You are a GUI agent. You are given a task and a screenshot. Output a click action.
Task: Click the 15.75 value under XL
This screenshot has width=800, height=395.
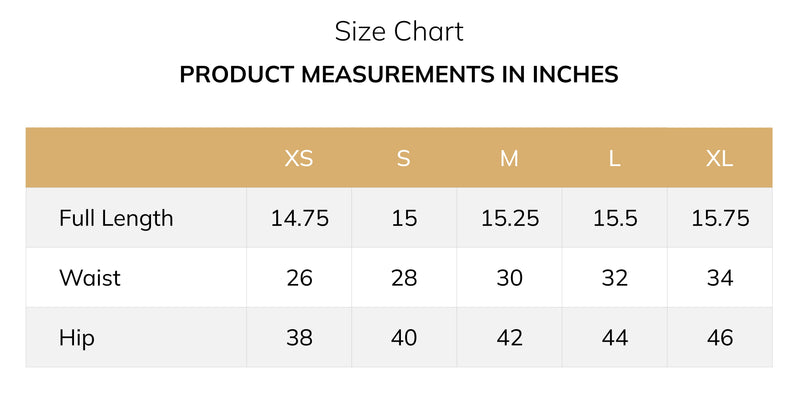click(720, 218)
